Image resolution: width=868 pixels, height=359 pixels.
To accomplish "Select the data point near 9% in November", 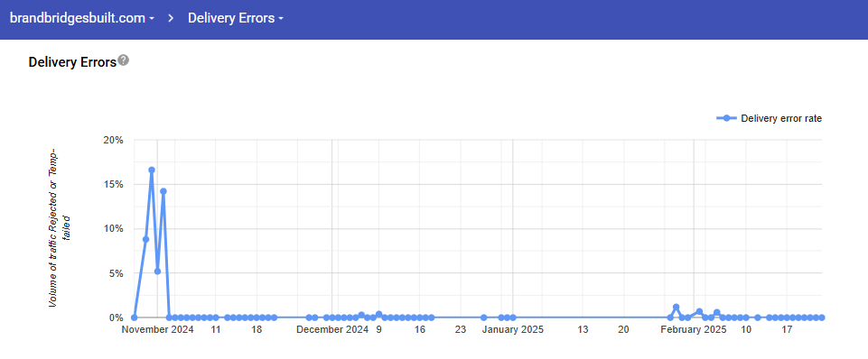I will [x=145, y=240].
